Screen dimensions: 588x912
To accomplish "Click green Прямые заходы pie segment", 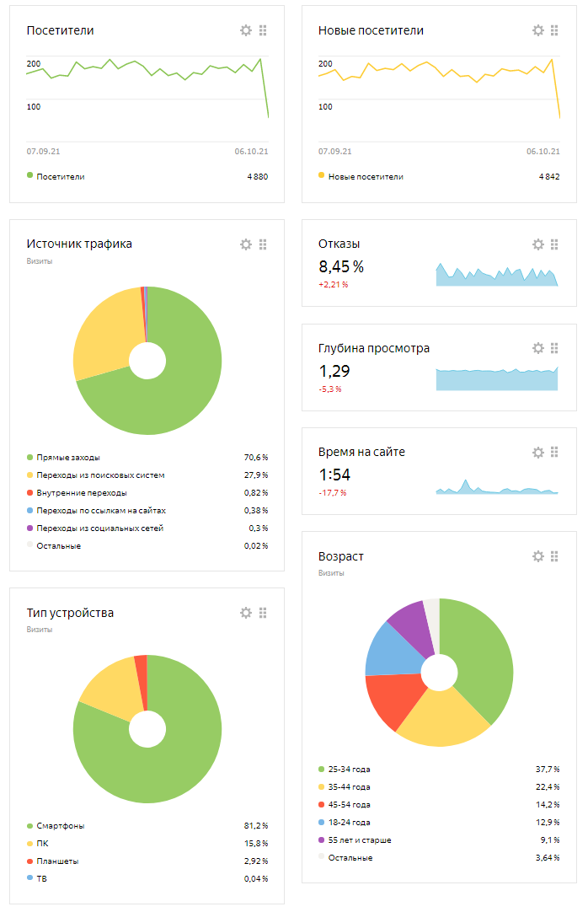I will pos(177,395).
